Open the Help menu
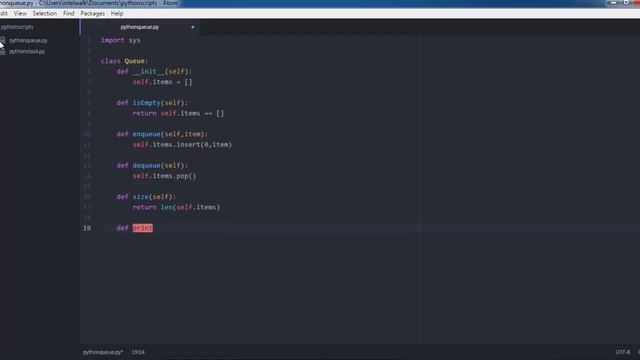The image size is (640, 360). tap(117, 13)
